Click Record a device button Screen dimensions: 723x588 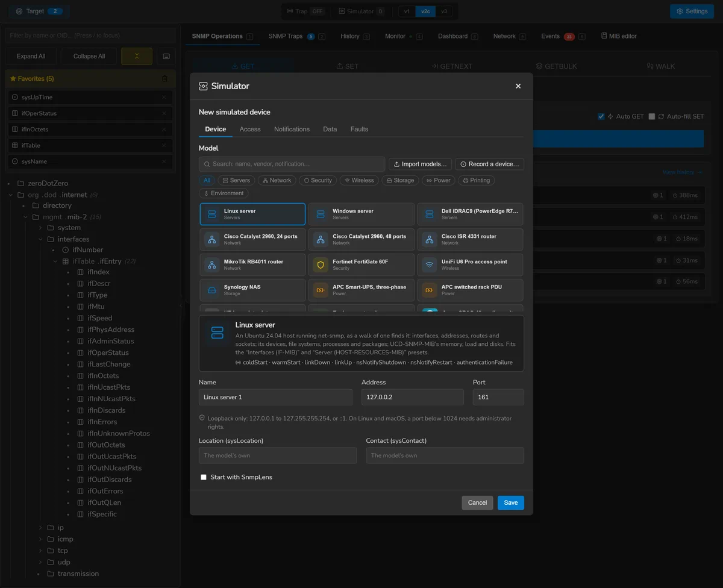[489, 164]
